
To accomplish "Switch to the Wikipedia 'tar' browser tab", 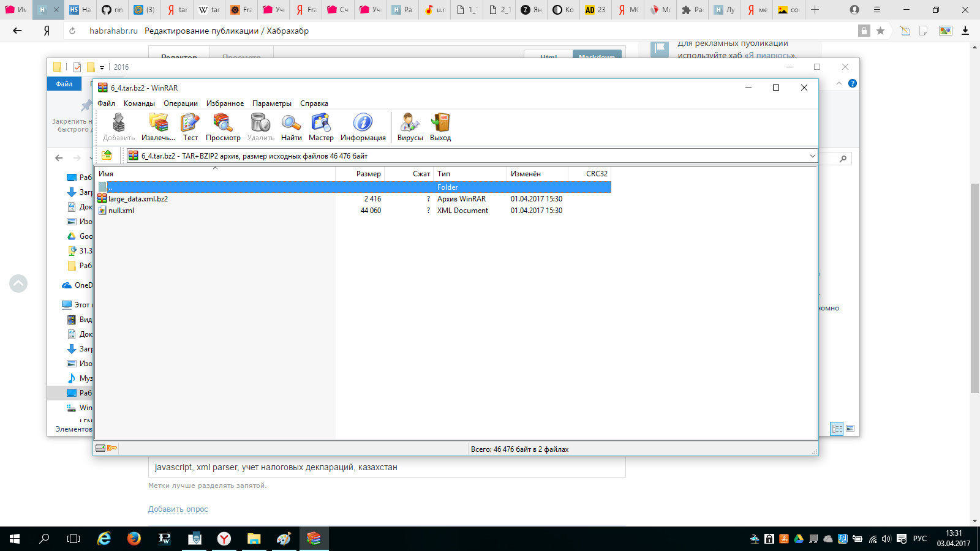I will point(209,10).
